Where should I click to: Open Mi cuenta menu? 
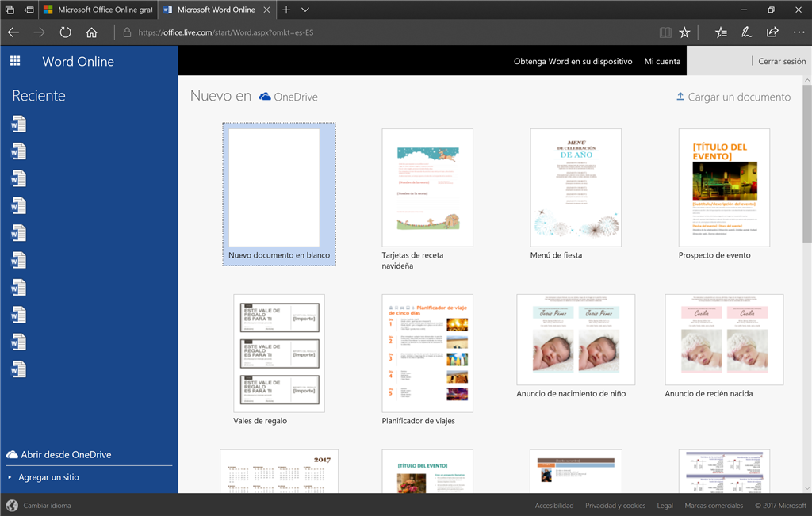click(662, 61)
